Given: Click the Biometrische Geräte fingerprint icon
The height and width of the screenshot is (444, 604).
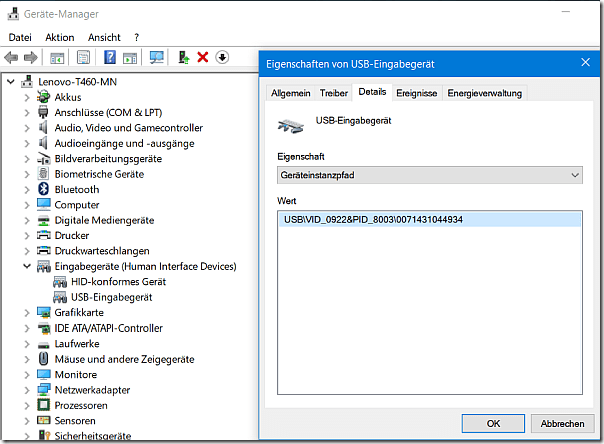Looking at the screenshot, I should click(x=44, y=174).
